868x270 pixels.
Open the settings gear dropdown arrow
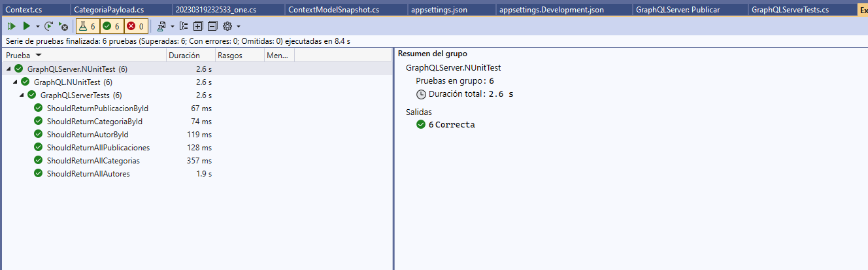tap(239, 26)
